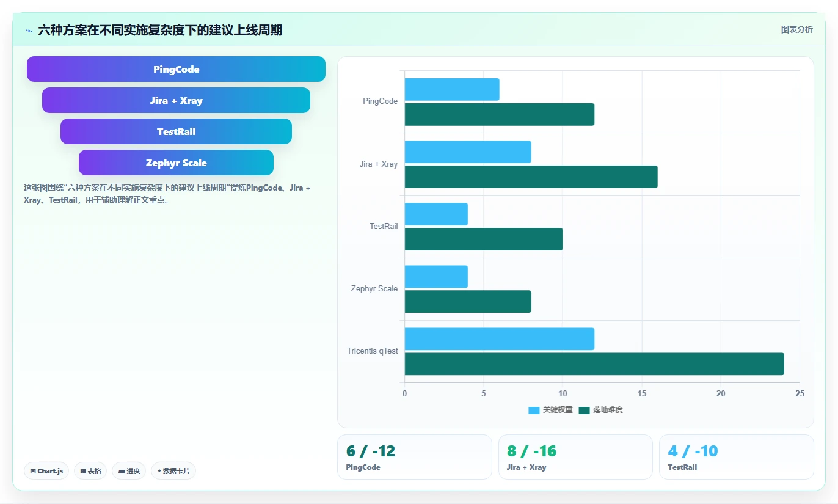
Task: Click the blue bar in the Zephyr Scale chart row
Action: 436,276
